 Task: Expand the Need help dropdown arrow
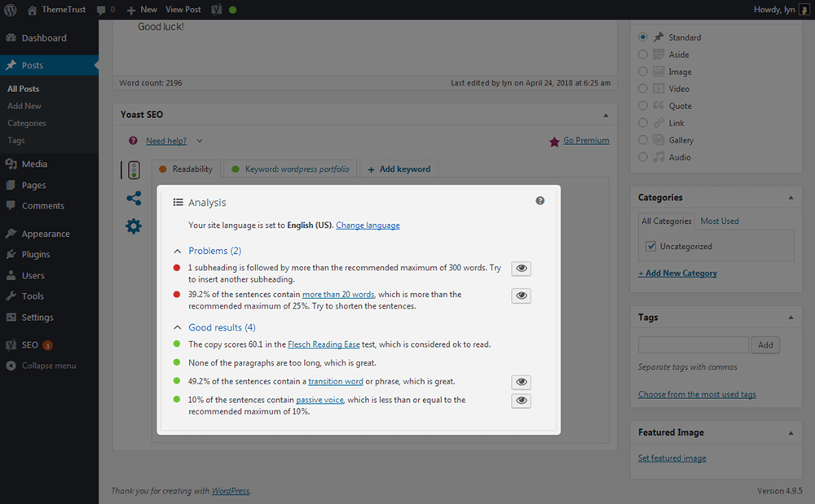(200, 141)
